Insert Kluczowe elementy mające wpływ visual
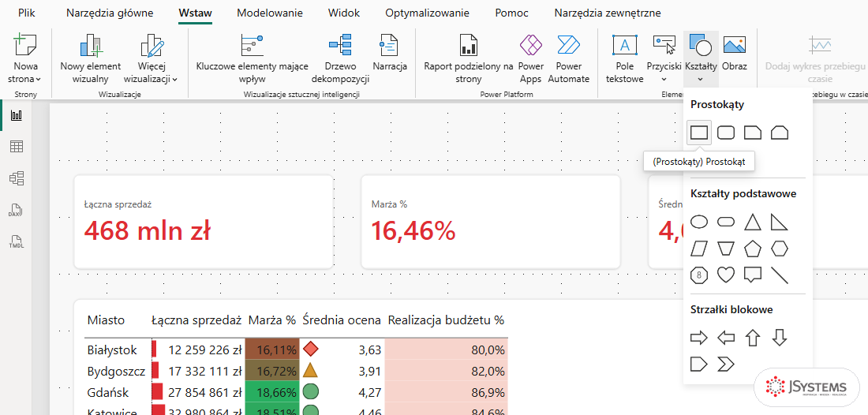 click(x=252, y=58)
